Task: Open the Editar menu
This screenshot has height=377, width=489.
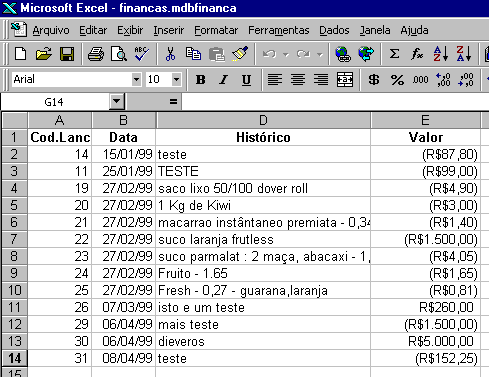Action: [93, 30]
